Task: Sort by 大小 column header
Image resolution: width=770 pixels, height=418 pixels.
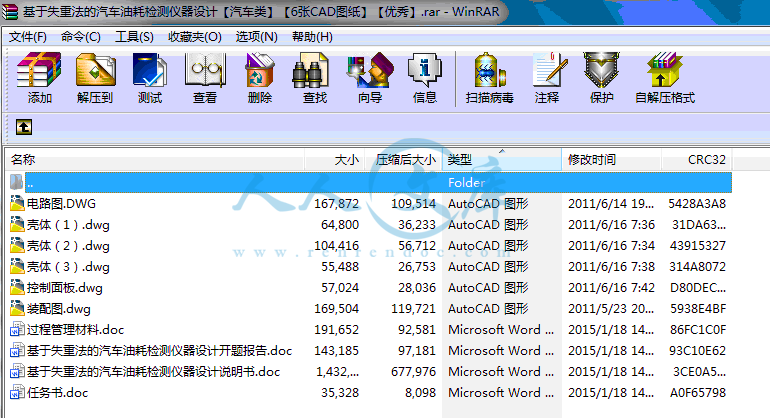Action: (335, 159)
